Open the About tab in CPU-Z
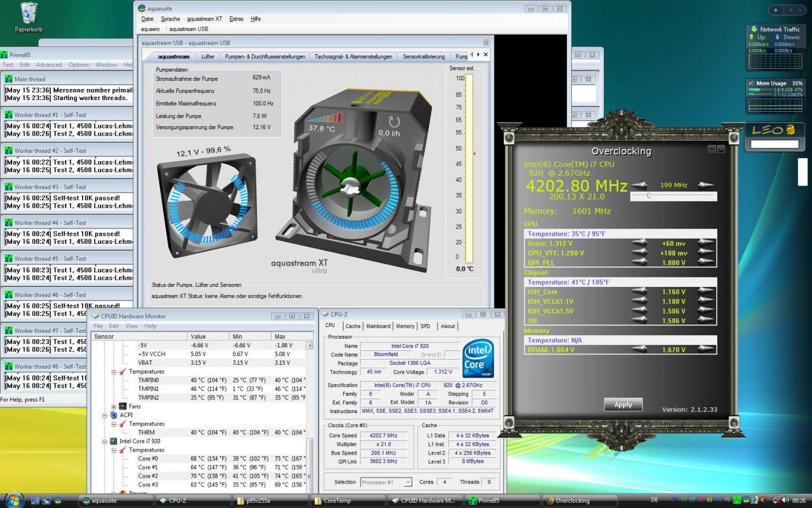This screenshot has width=812, height=508. pos(448,326)
